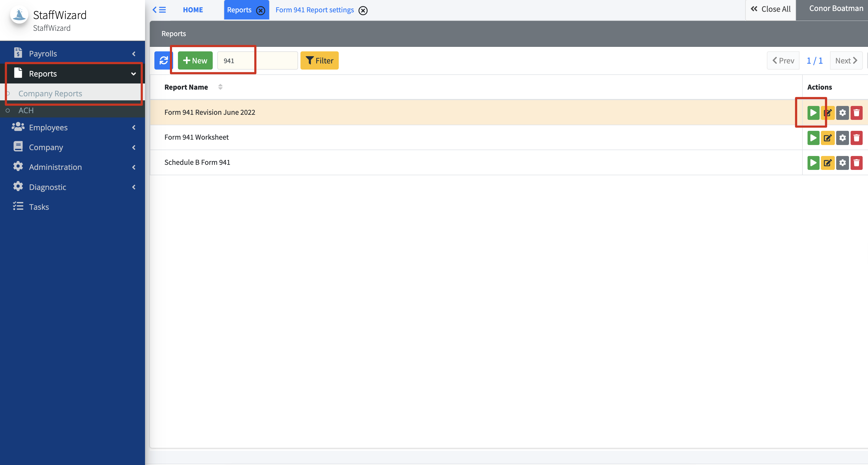Delete the Form 941 Revision June 2022 report
The image size is (868, 465).
[x=856, y=113]
